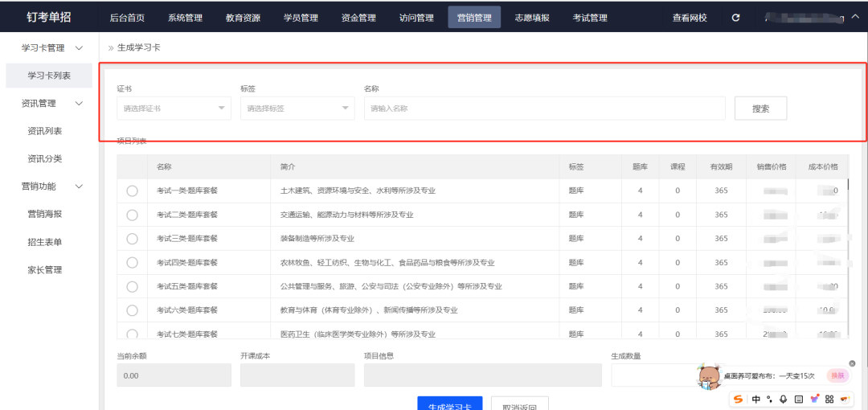Click the 搜索 search button

tap(760, 109)
